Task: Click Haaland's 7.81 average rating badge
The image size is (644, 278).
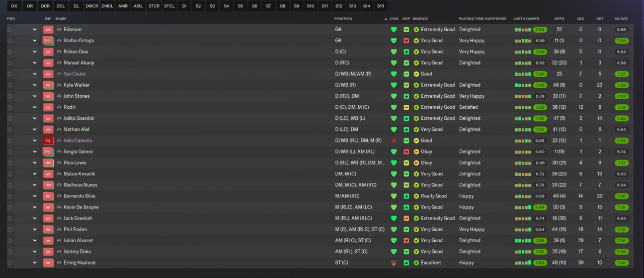Action: pos(621,263)
